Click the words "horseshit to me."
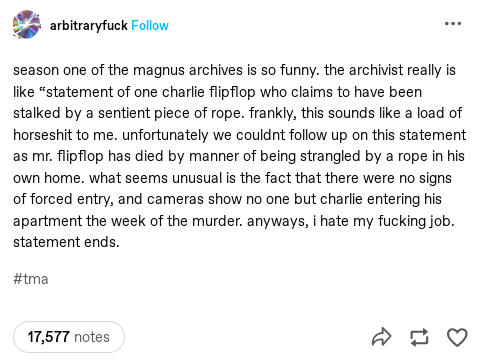Viewport: 479px width, 362px height. (x=66, y=135)
